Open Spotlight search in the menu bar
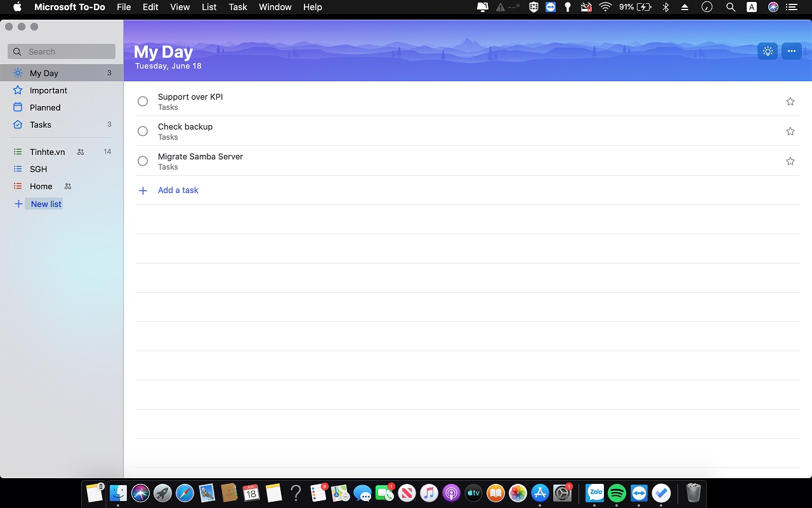Image resolution: width=812 pixels, height=508 pixels. 731,7
